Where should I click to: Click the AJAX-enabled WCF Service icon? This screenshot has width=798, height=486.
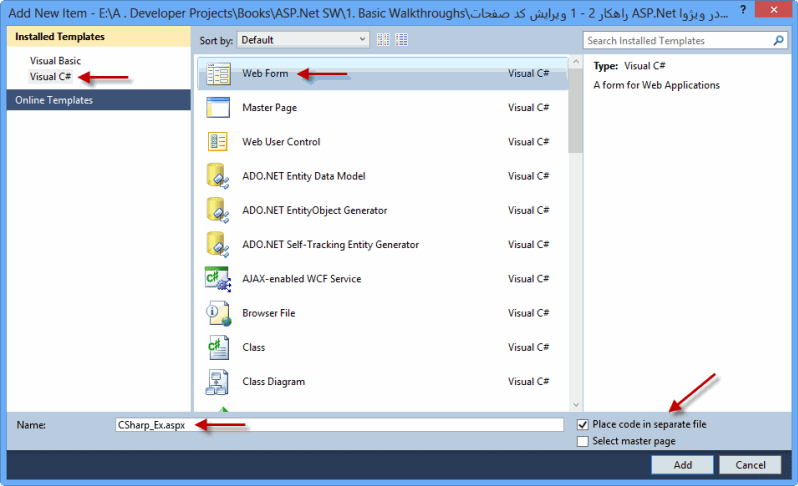[x=218, y=279]
